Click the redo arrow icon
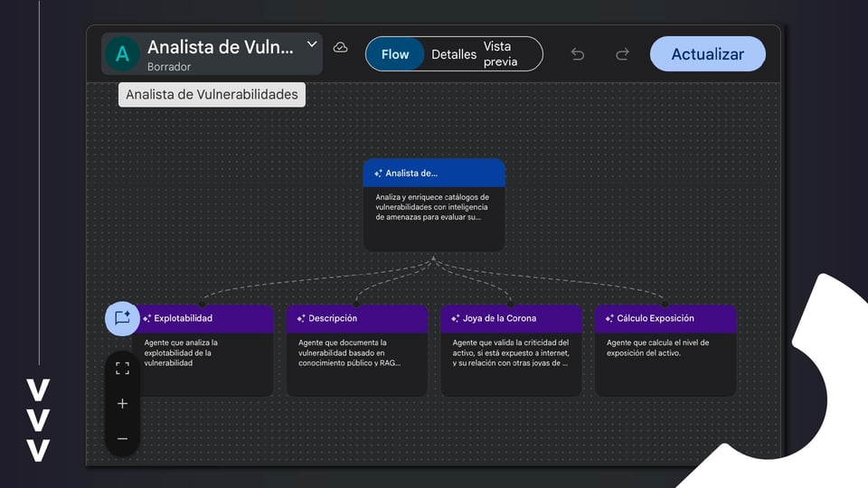Image resolution: width=868 pixels, height=488 pixels. pyautogui.click(x=622, y=54)
